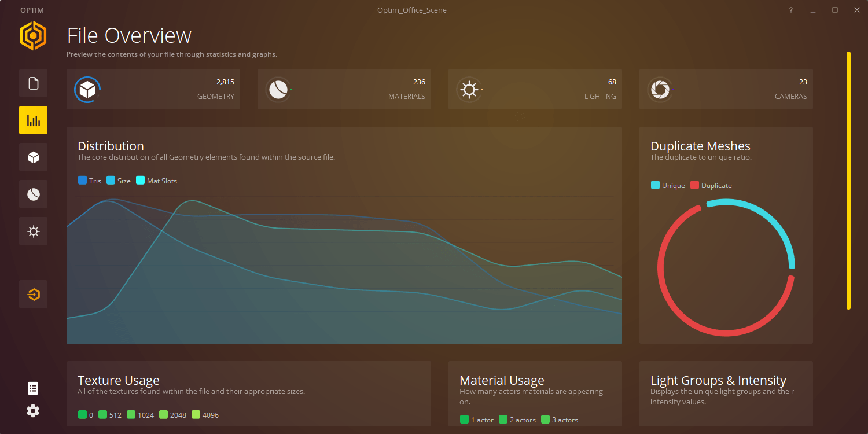
Task: Open the Materials pie-chart icon in sidebar
Action: coord(33,194)
